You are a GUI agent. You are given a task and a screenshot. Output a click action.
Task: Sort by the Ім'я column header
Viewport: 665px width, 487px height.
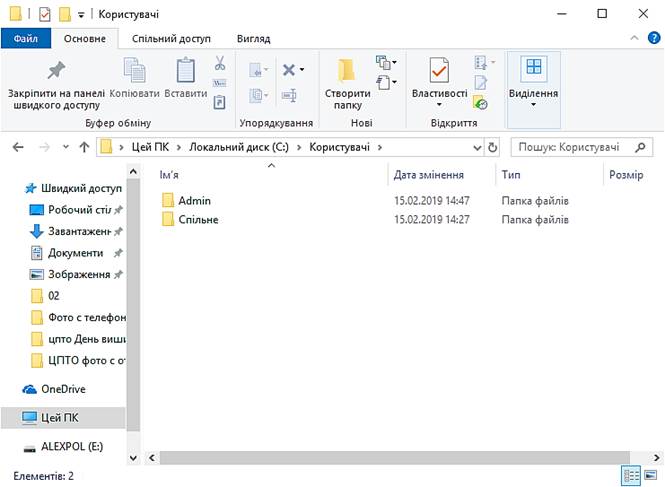[271, 175]
